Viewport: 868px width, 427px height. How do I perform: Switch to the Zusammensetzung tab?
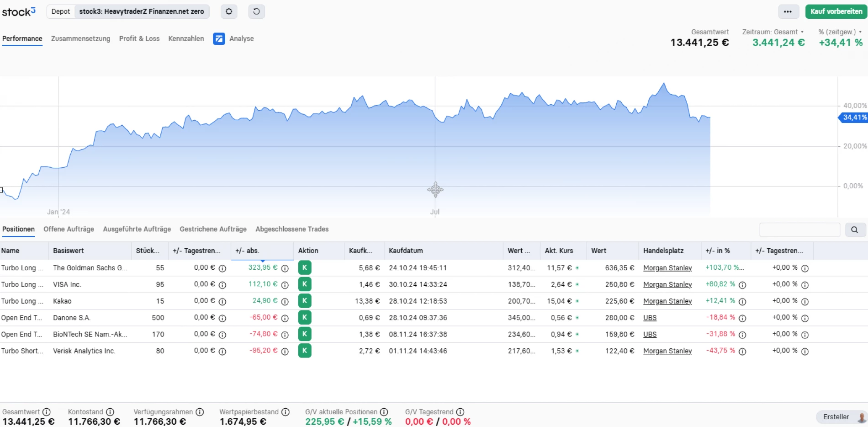pyautogui.click(x=80, y=39)
